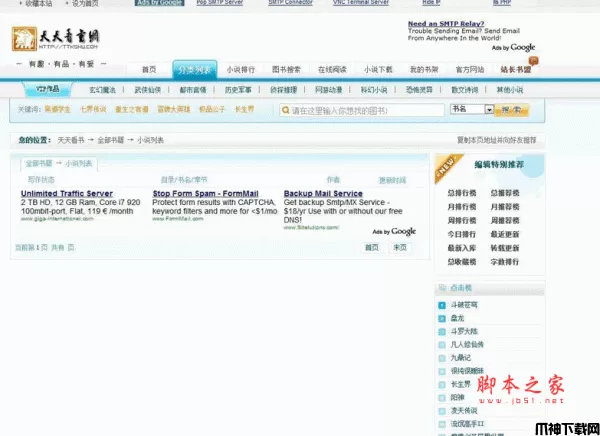Image resolution: width=600 pixels, height=436 pixels.
Task: Click the rank icon beside 斗罗大陆
Action: [x=442, y=331]
